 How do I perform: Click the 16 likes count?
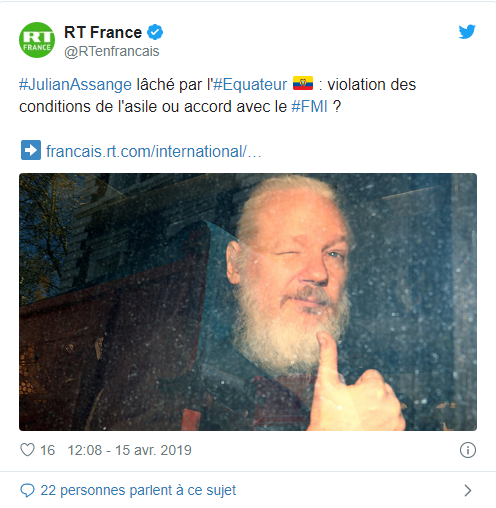47,450
